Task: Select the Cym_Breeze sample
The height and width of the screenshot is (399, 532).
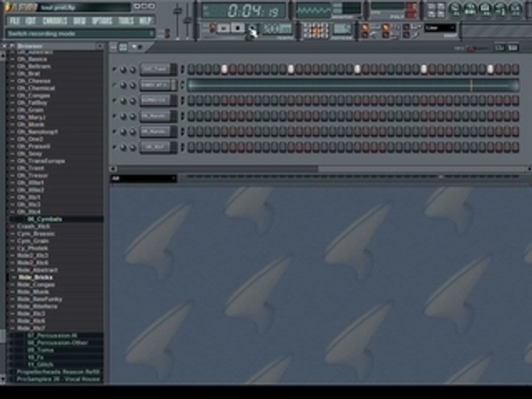Action: (x=35, y=234)
